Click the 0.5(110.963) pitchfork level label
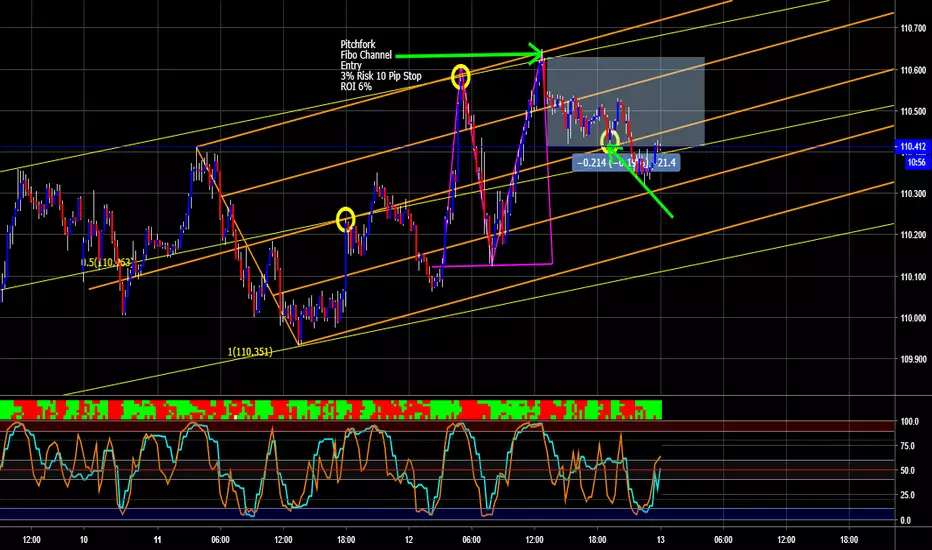 click(x=107, y=262)
